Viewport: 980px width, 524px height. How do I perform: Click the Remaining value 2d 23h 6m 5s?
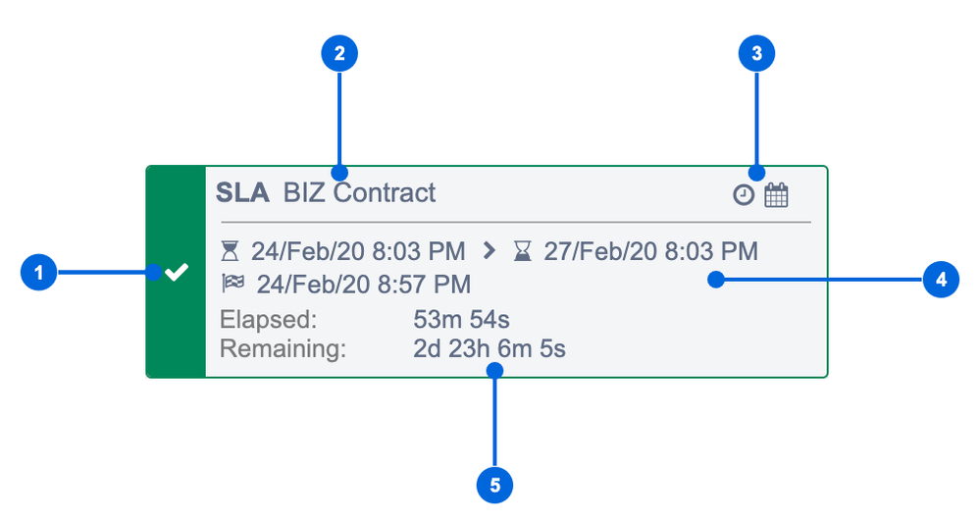tap(490, 349)
